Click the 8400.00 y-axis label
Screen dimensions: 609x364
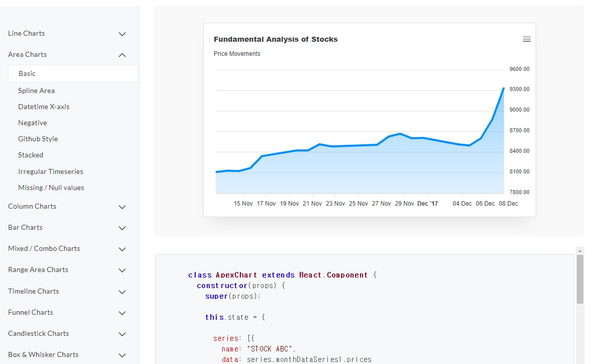pos(519,151)
